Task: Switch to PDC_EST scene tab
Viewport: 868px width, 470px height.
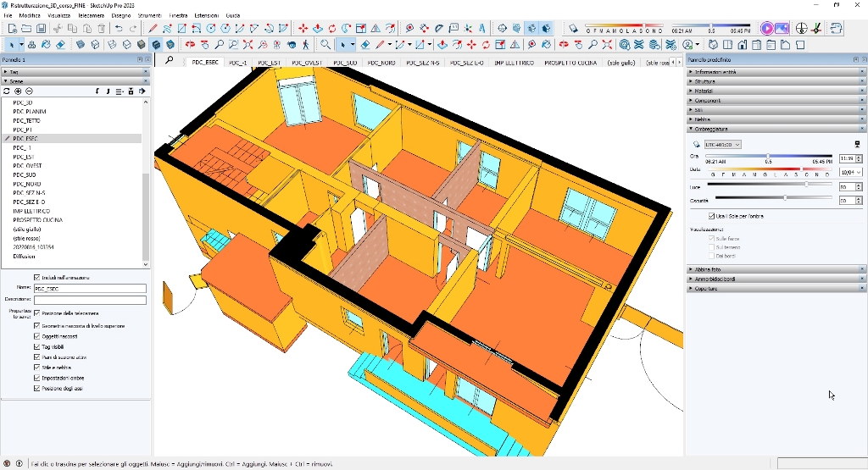Action: (x=269, y=63)
